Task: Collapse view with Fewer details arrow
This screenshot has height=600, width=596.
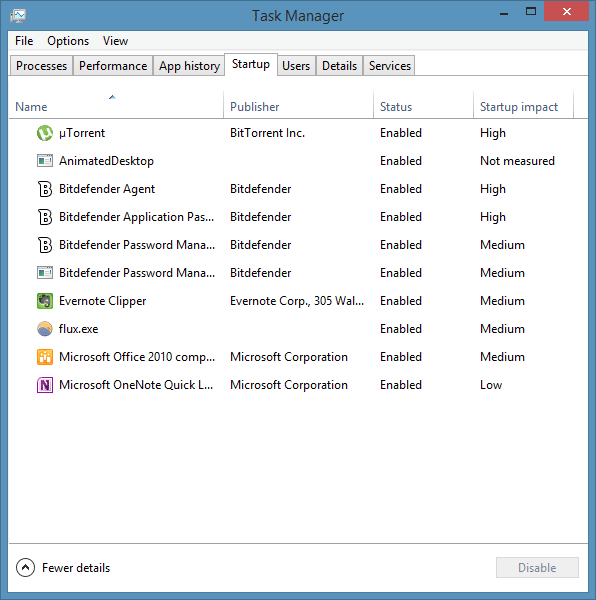Action: (x=25, y=567)
